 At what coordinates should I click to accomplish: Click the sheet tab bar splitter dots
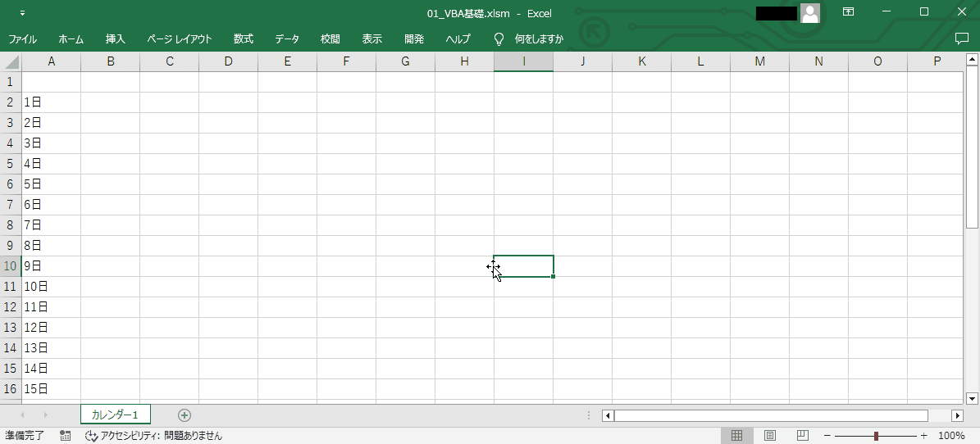[589, 415]
